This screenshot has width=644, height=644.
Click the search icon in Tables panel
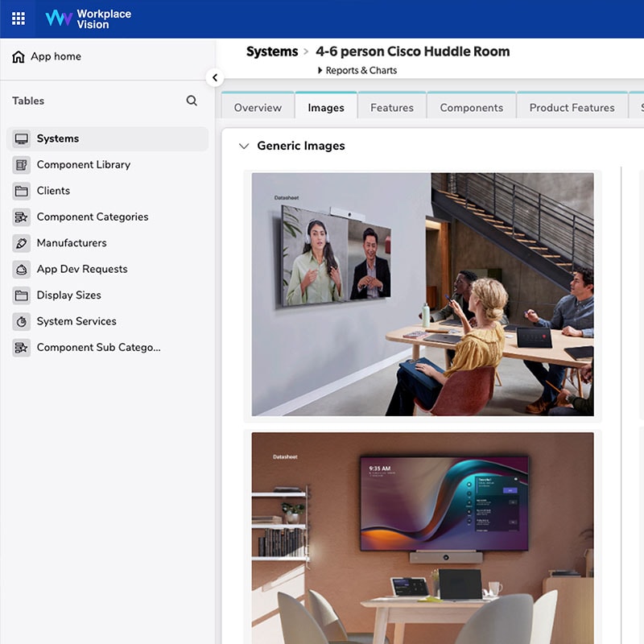pos(192,101)
